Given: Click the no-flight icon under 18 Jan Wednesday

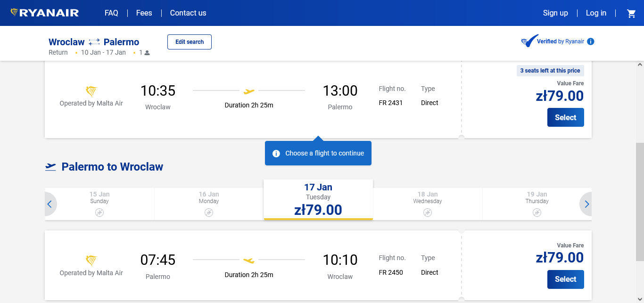Looking at the screenshot, I should point(428,213).
